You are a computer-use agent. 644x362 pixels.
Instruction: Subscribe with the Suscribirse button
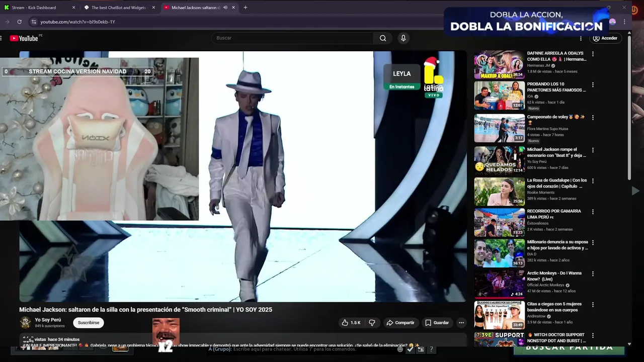coord(89,323)
